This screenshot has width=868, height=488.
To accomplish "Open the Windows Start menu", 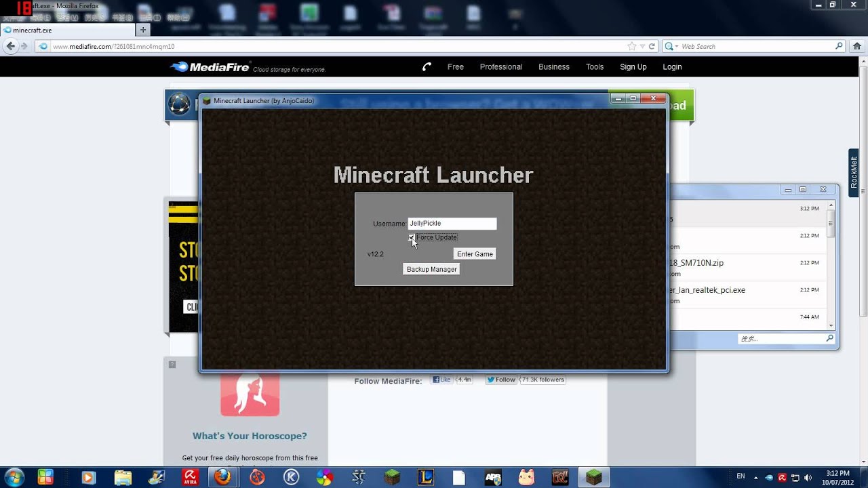I will pyautogui.click(x=14, y=477).
